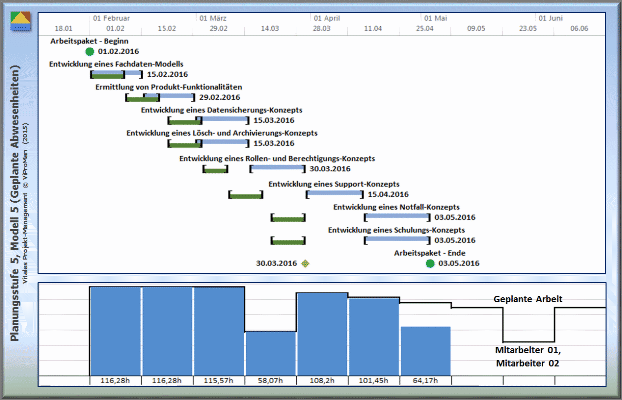Select the green Arbeitspaket Ende milestone circle

click(x=430, y=264)
